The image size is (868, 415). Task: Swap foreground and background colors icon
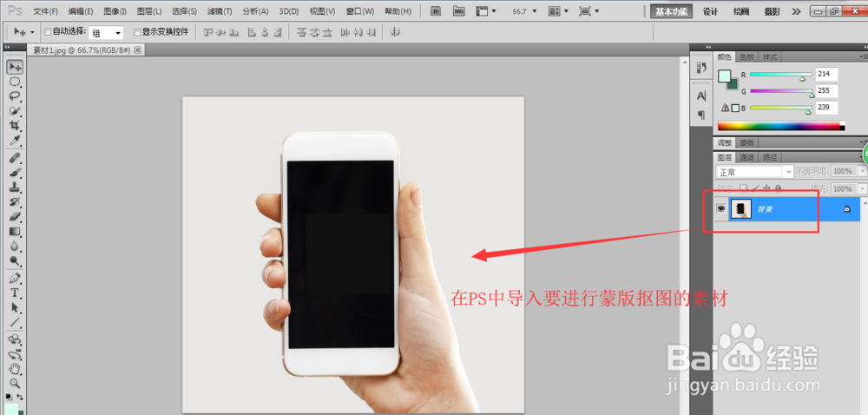[20, 398]
